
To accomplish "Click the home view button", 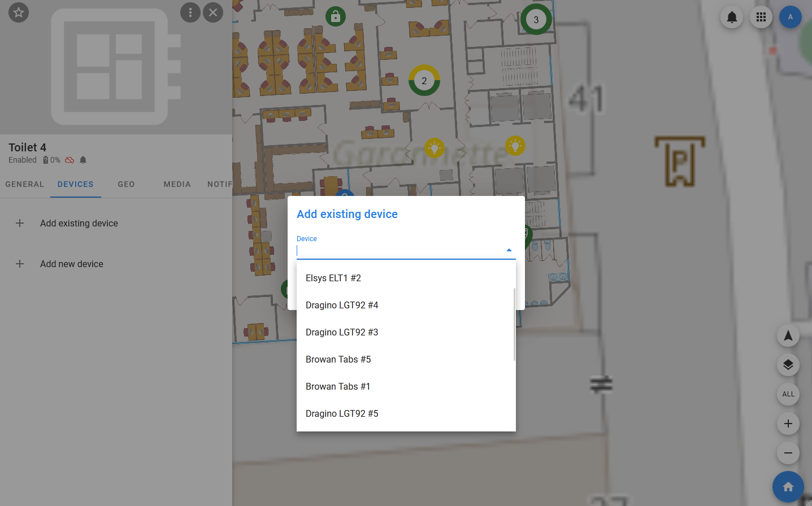I will click(788, 487).
